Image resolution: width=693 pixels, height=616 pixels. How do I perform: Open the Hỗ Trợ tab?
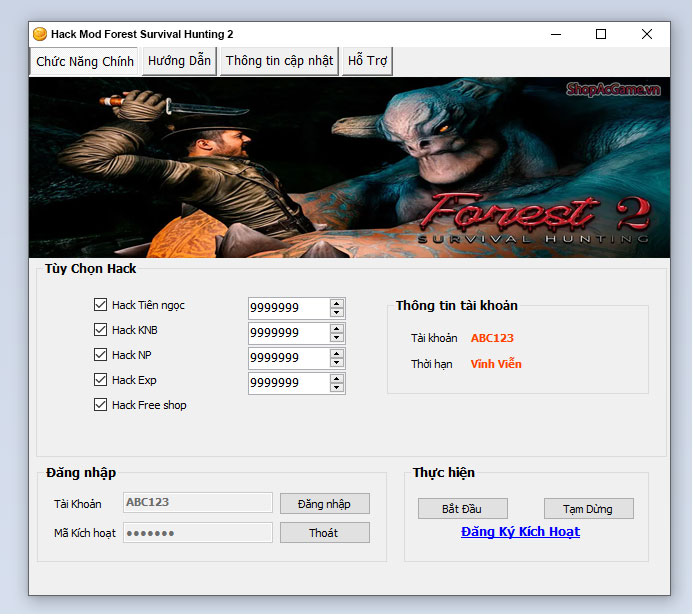367,61
